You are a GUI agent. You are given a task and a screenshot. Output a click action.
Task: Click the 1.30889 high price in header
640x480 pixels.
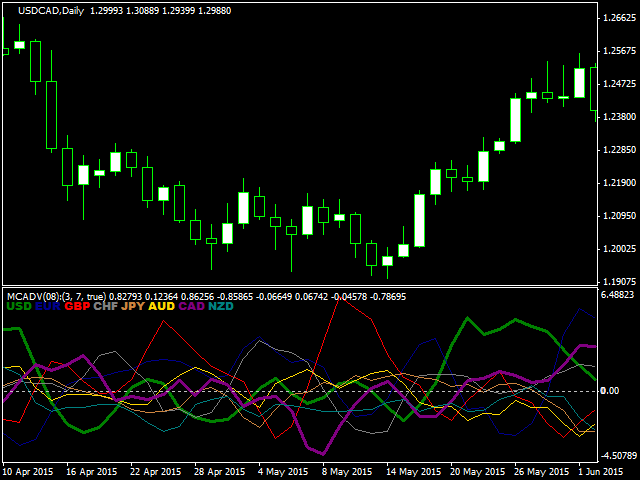[142, 11]
